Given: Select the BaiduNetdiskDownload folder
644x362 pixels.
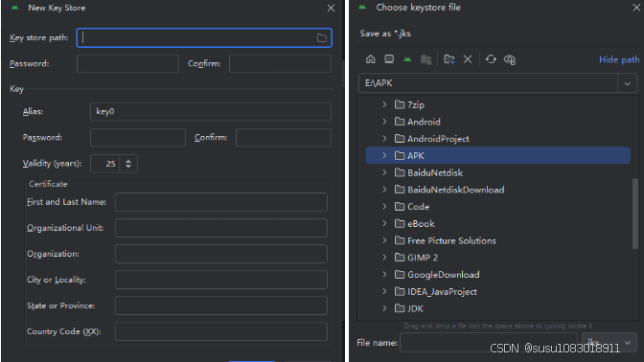Looking at the screenshot, I should pos(497,190).
